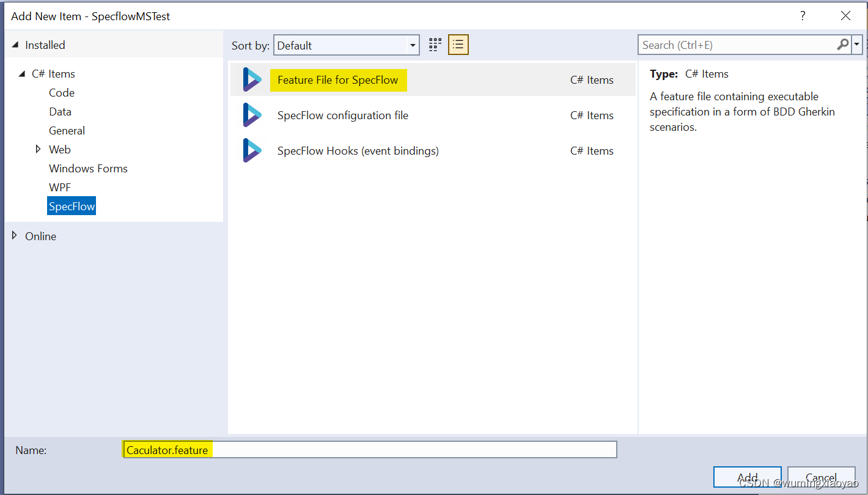Select the highlighted Feature File for SpecFlow entry
Viewport: 868px width, 495px height.
(338, 80)
